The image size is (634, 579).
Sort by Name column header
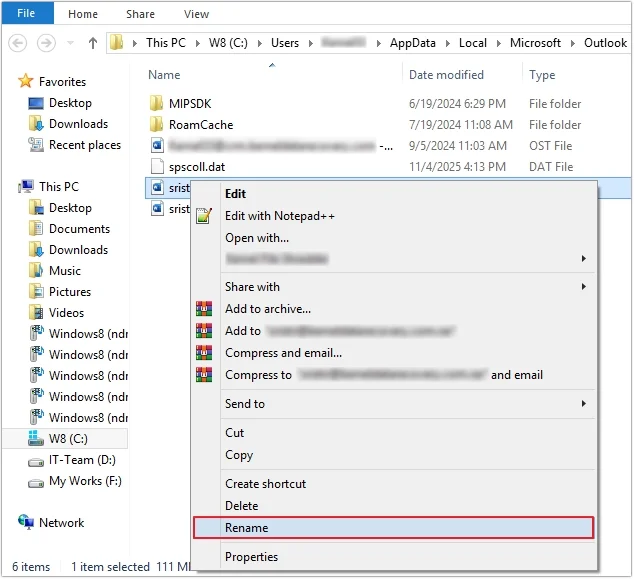tap(164, 75)
